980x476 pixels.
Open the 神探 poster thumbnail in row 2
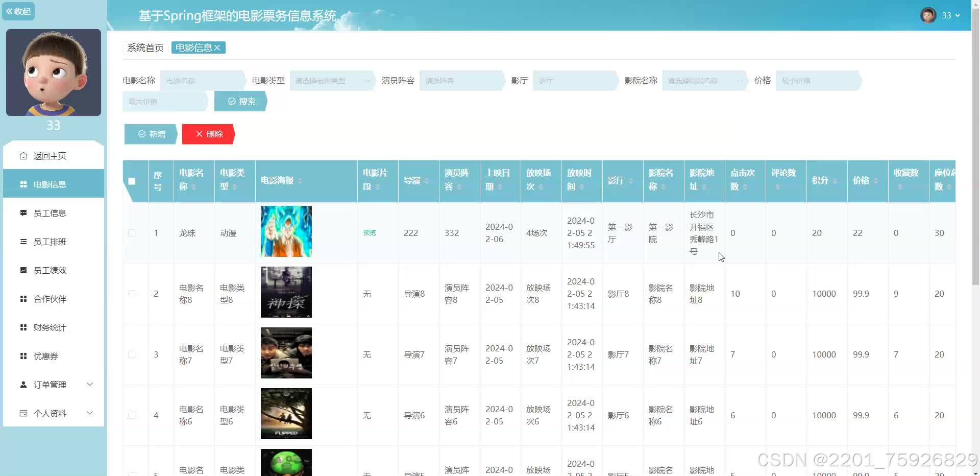[286, 292]
